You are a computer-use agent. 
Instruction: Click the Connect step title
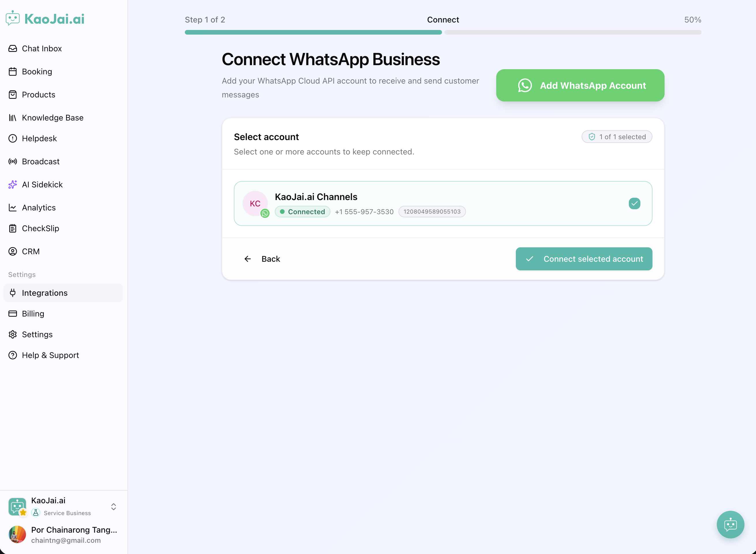[x=443, y=20]
